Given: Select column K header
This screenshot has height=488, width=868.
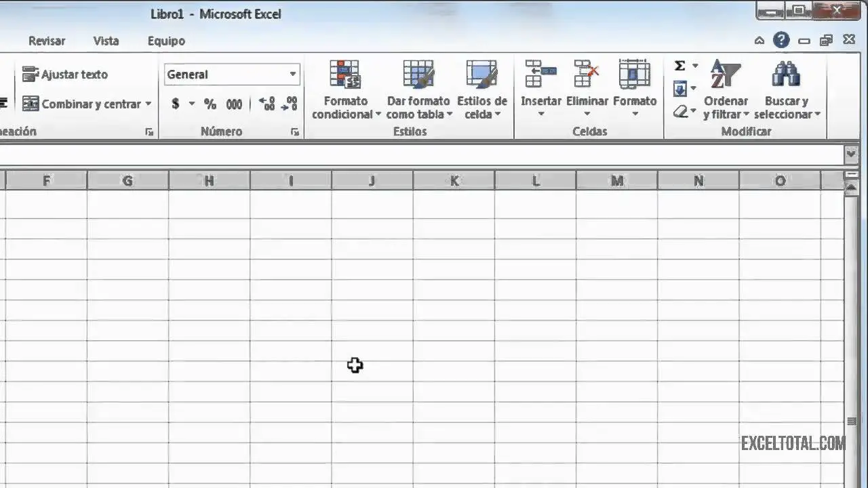Looking at the screenshot, I should click(x=454, y=181).
